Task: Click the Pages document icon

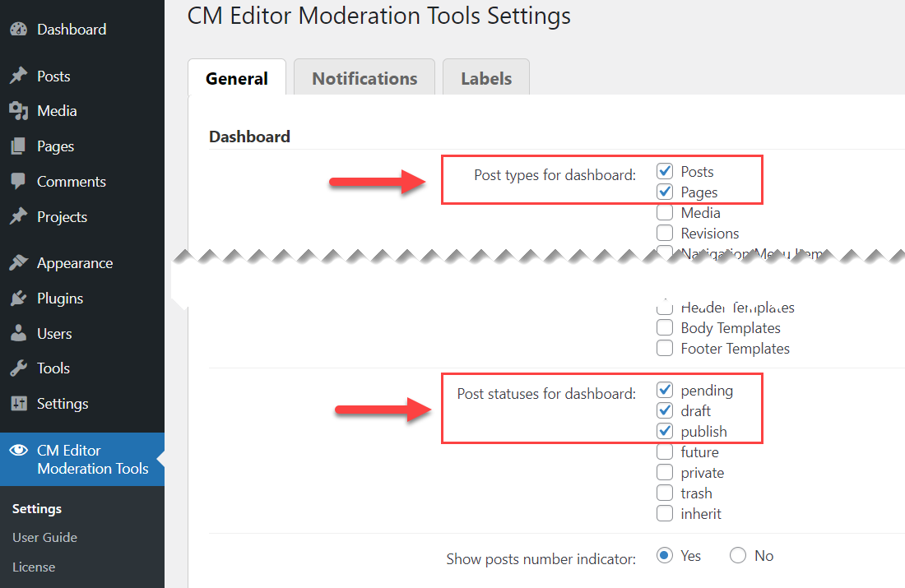Action: coord(18,146)
